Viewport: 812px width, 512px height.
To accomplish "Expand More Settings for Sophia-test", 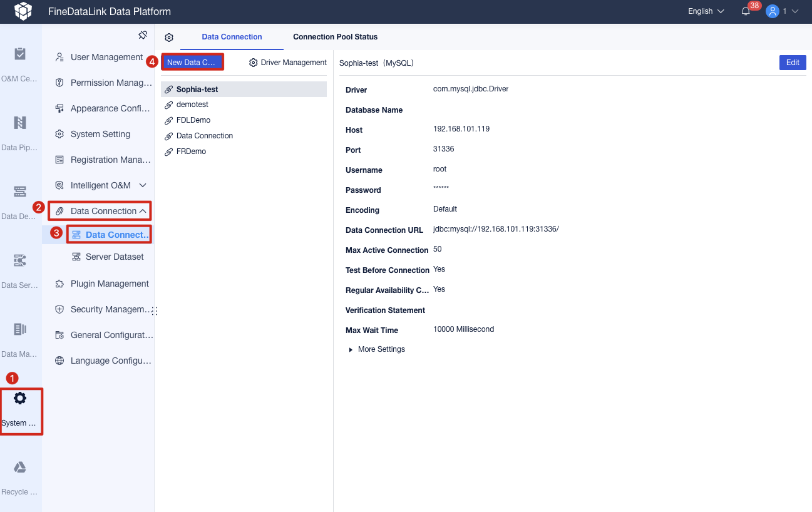I will pos(376,349).
